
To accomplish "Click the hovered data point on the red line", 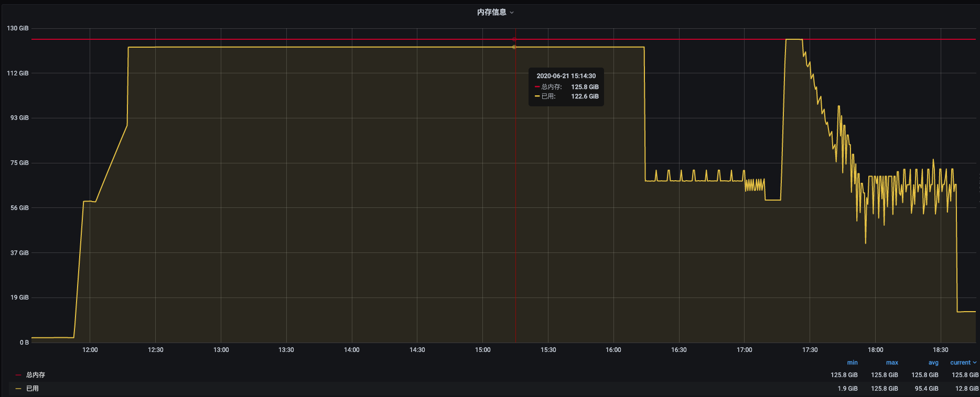I will 514,39.
